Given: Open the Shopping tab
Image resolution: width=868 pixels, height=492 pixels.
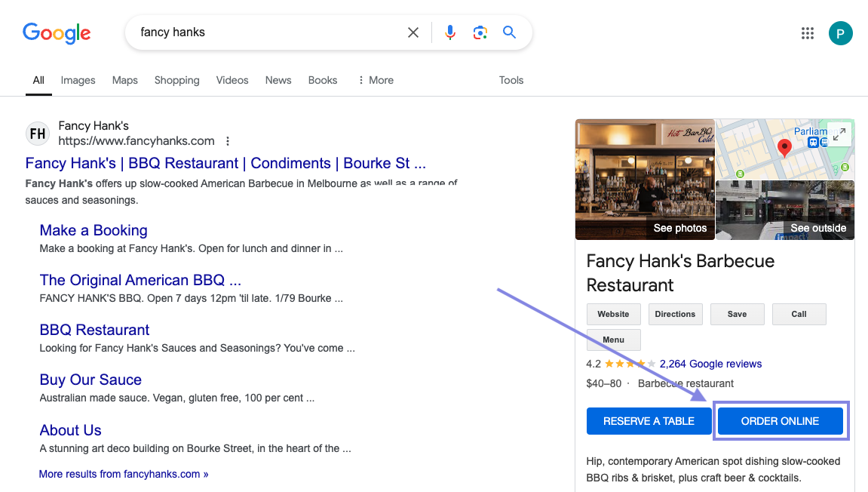Looking at the screenshot, I should (177, 80).
